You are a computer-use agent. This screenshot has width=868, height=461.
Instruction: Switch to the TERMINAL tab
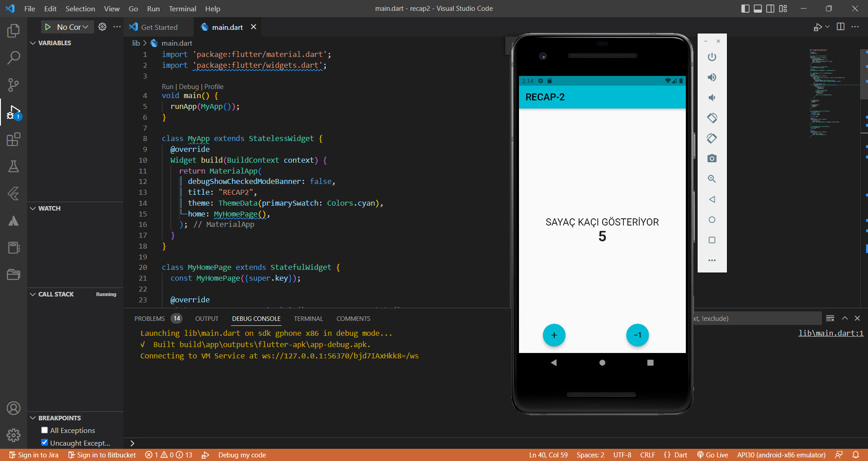(x=308, y=319)
